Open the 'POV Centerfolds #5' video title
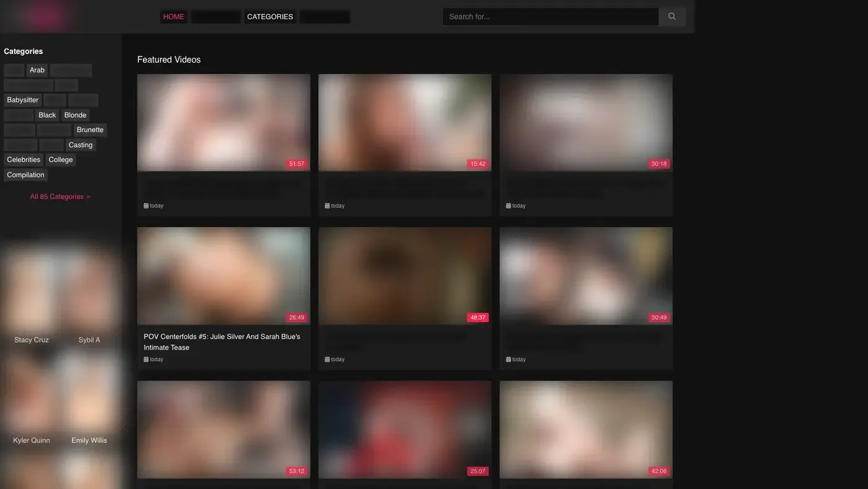Viewport: 868px width, 489px height. (222, 342)
